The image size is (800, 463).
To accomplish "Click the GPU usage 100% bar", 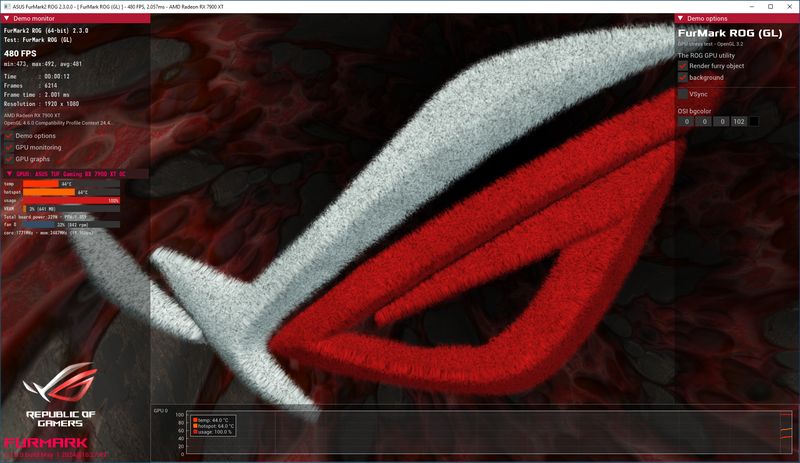I will tap(71, 201).
